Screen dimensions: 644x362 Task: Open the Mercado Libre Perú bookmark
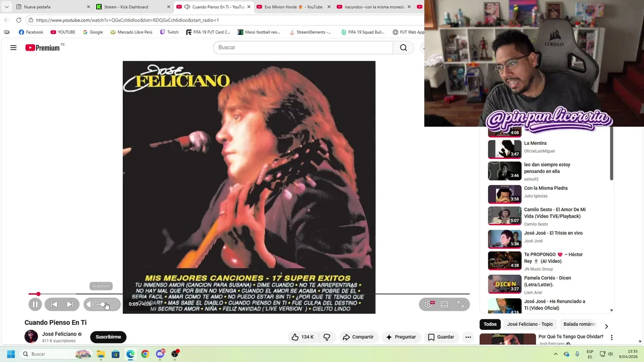[131, 32]
